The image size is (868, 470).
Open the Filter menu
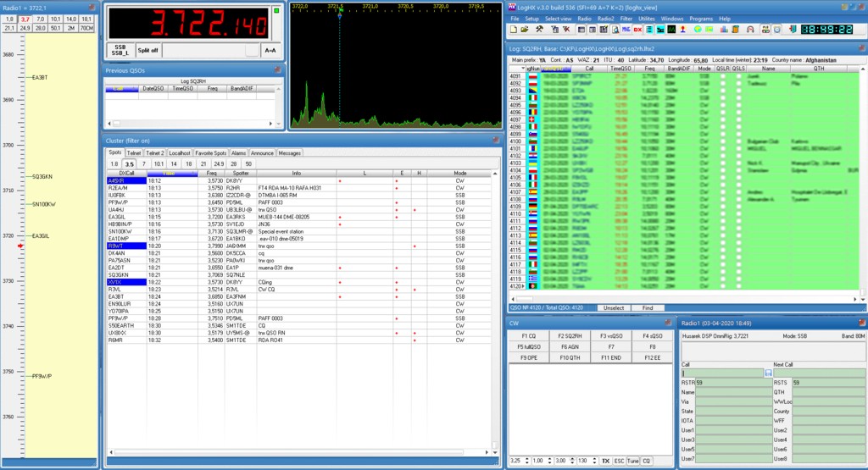pos(626,18)
